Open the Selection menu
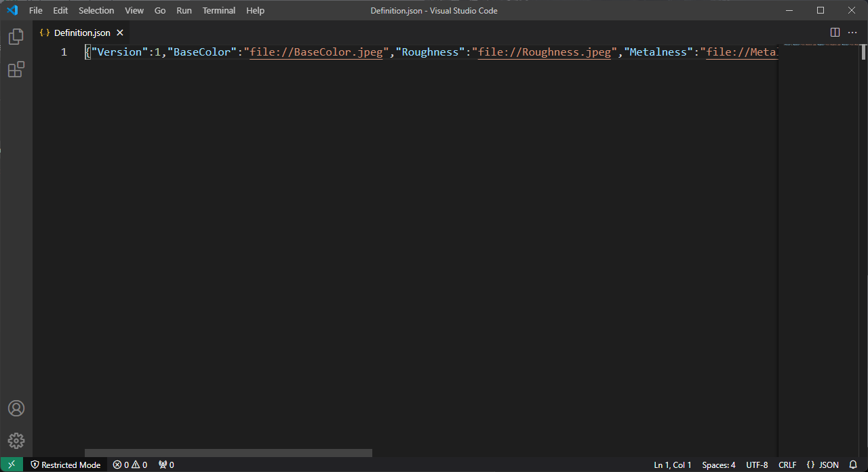 [x=96, y=10]
